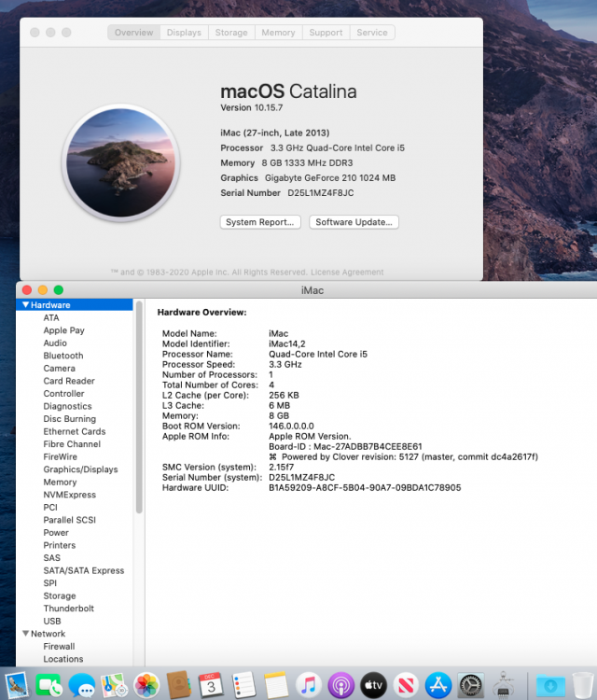Screen dimensions: 597x700
Task: Select Card Reader in the sidebar
Action: (x=69, y=381)
